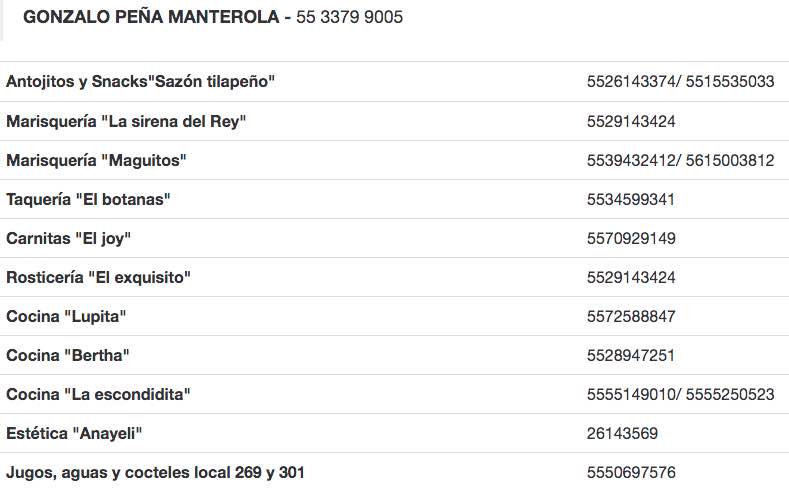Select the Cocina "Bertha" listing
Viewport: 789px width, 494px height.
(x=68, y=355)
